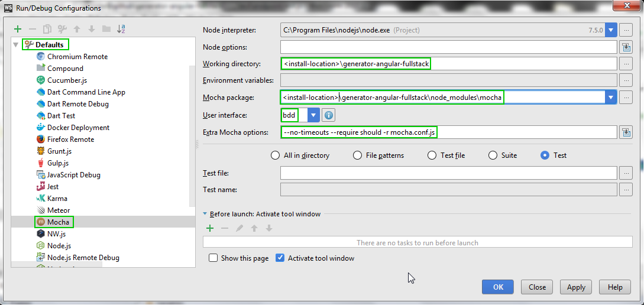The image size is (644, 305).
Task: Expand Node options field icon
Action: click(x=626, y=47)
